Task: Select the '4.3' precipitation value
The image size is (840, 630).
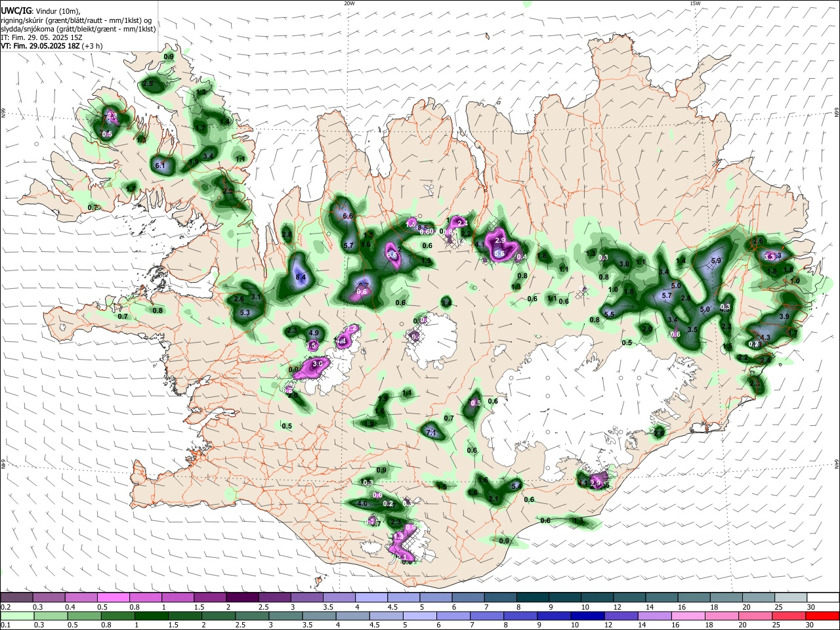Action: (765, 337)
